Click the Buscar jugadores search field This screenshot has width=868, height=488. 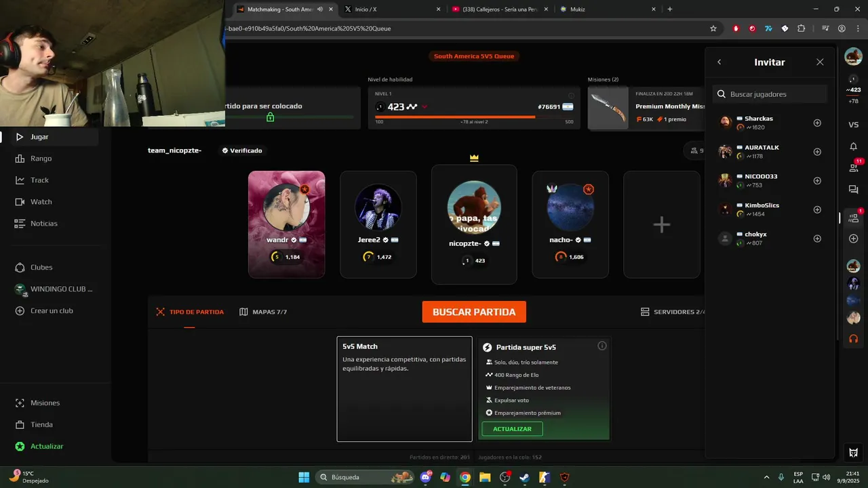click(x=770, y=94)
